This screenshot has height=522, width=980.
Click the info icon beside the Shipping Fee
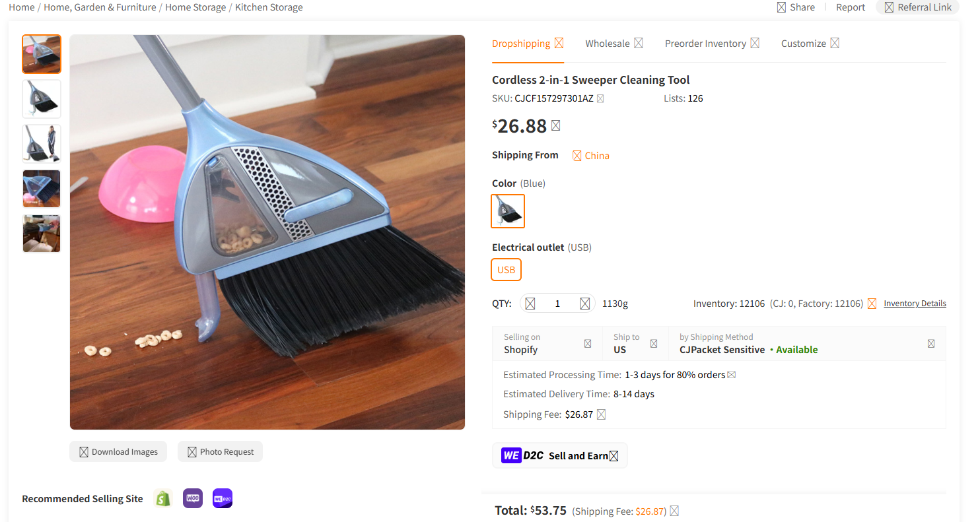coord(600,414)
